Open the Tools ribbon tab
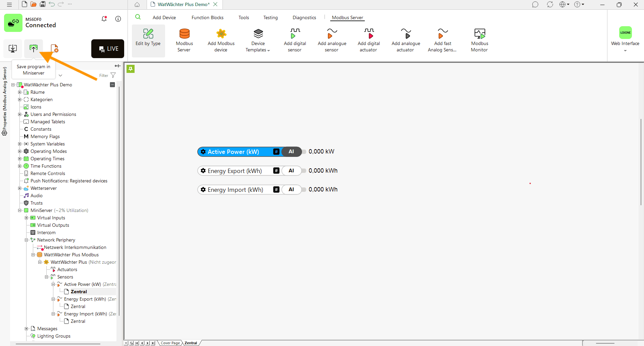644x346 pixels. [x=244, y=17]
